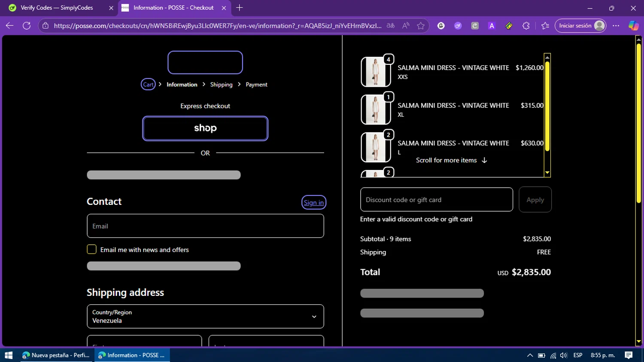Screen dimensions: 644x362
Task: Open the Windows Start menu
Action: [9, 355]
